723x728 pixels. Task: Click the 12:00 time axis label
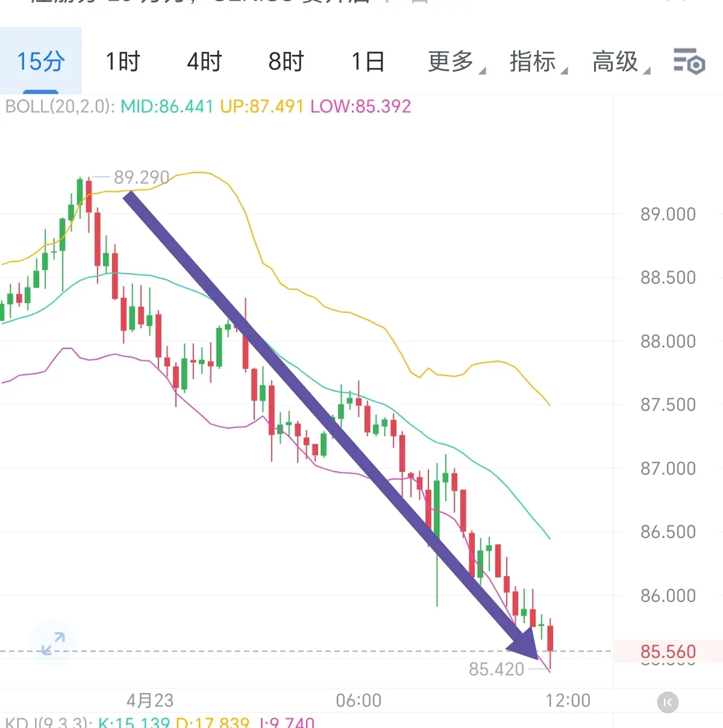pyautogui.click(x=568, y=700)
